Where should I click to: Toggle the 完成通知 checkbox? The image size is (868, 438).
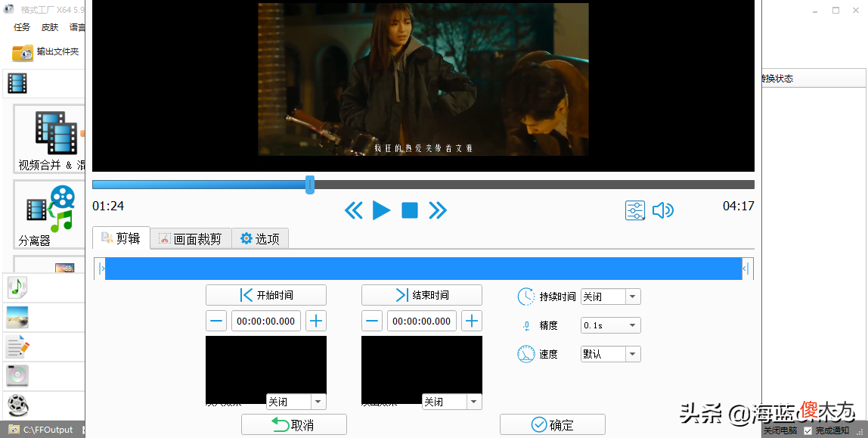[x=808, y=430]
